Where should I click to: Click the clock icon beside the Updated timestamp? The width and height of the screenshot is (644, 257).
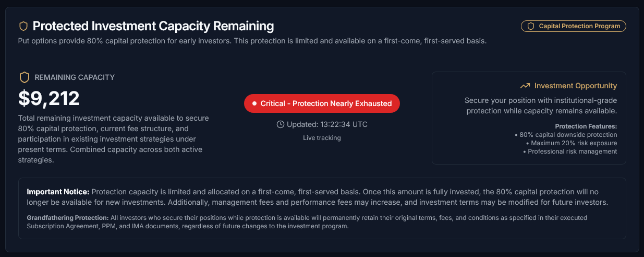[281, 124]
